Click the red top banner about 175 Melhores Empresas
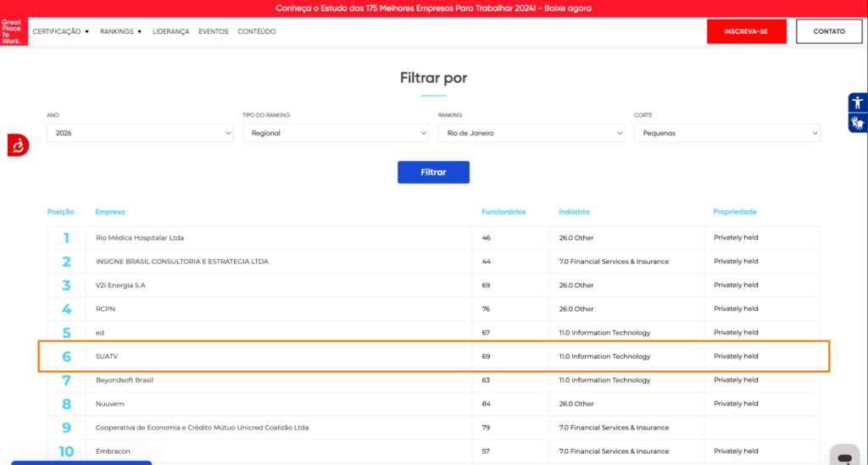Screen dimensions: 868x465 (433, 8)
